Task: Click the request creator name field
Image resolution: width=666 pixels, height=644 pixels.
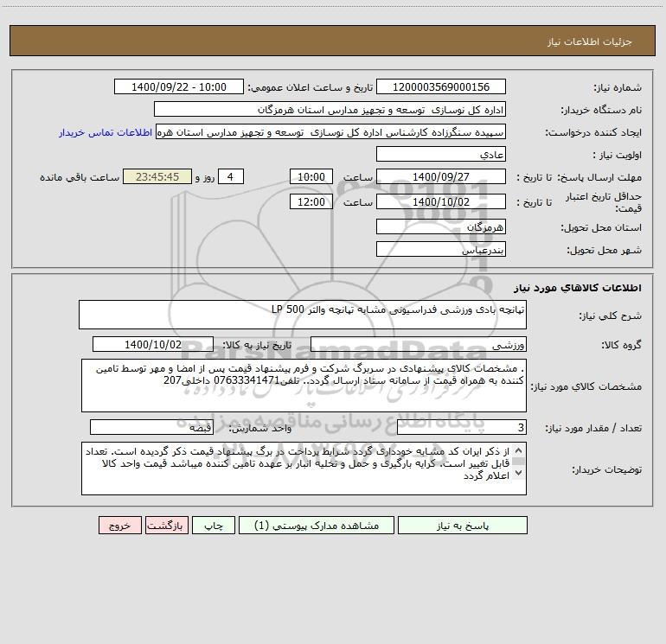Action: (330, 132)
